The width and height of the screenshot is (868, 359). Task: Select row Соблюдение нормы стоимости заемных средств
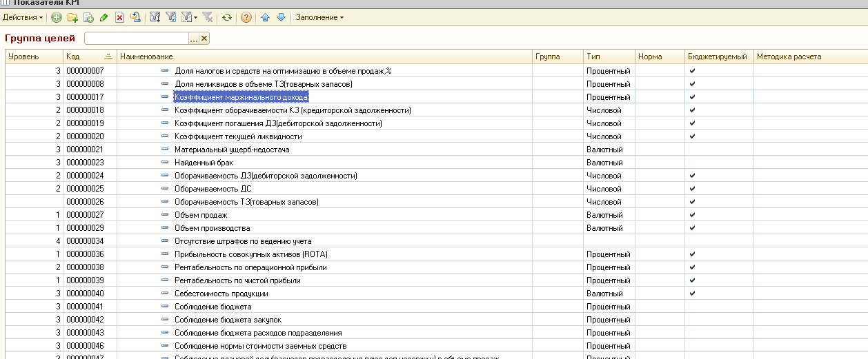pos(436,346)
